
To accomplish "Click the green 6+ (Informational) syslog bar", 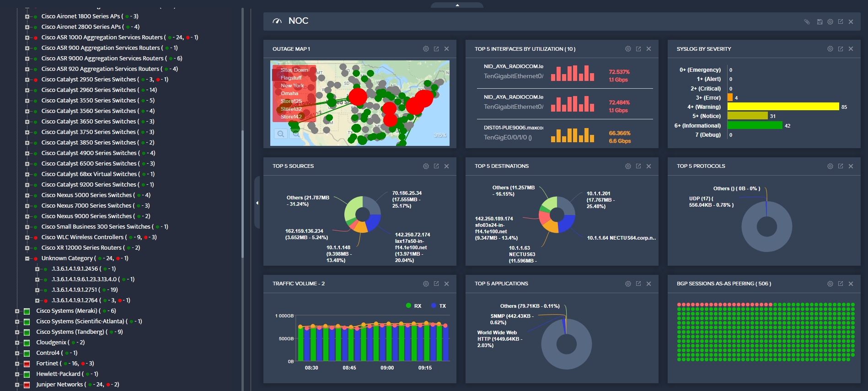I will coord(755,125).
